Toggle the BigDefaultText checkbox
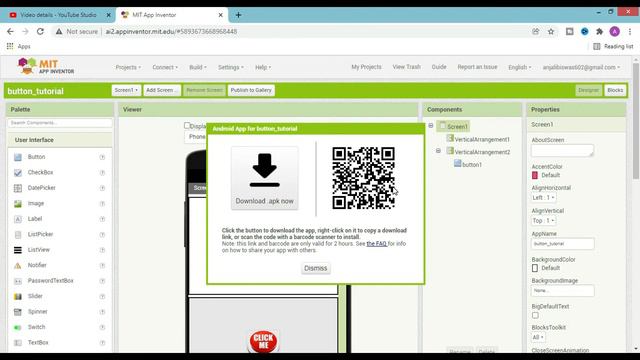The width and height of the screenshot is (640, 360). (535, 316)
